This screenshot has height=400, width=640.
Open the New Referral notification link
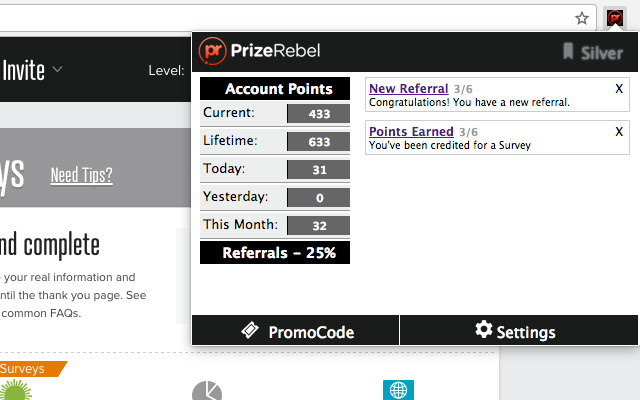tap(408, 89)
